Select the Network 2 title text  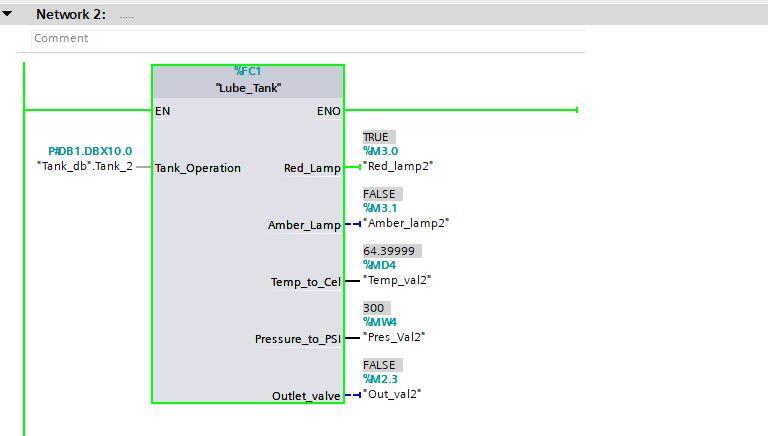point(71,14)
